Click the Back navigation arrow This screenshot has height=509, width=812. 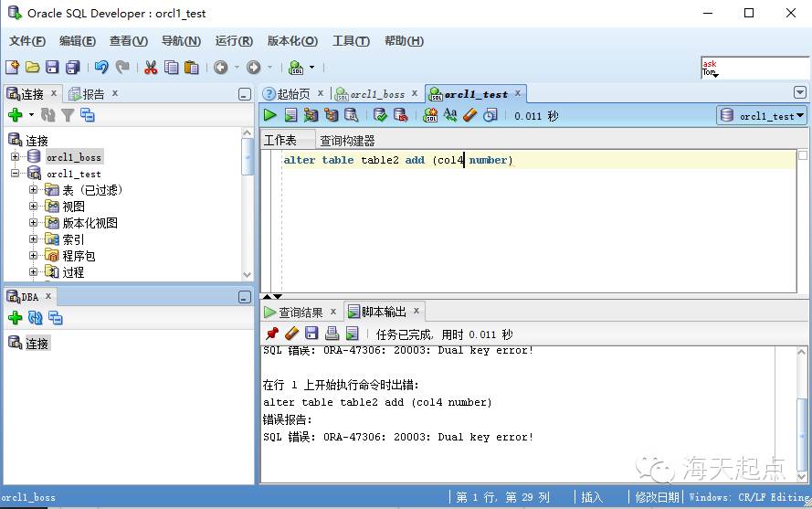click(221, 67)
